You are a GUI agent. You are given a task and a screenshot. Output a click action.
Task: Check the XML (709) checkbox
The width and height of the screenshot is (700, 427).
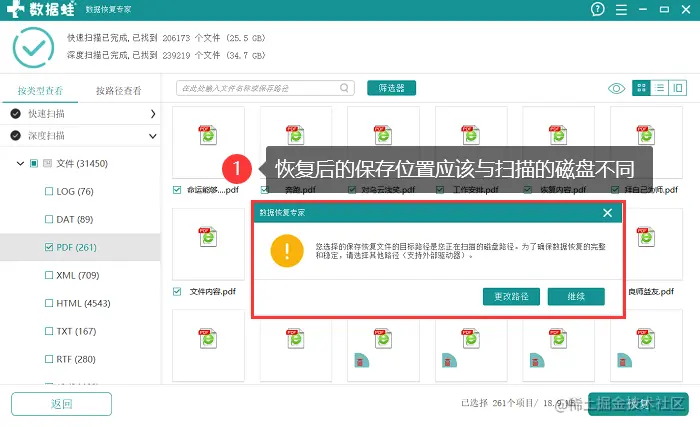pyautogui.click(x=49, y=276)
